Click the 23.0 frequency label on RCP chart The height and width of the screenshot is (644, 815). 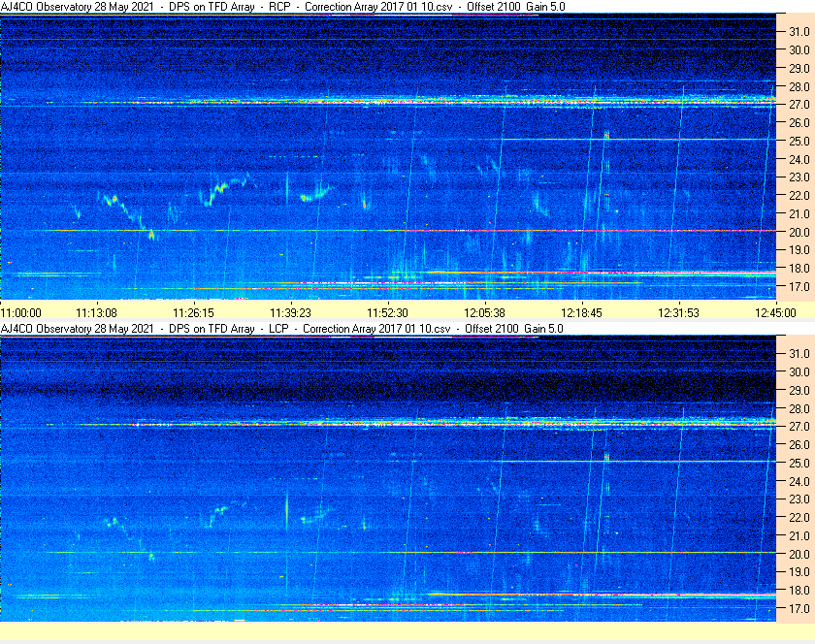click(x=799, y=177)
